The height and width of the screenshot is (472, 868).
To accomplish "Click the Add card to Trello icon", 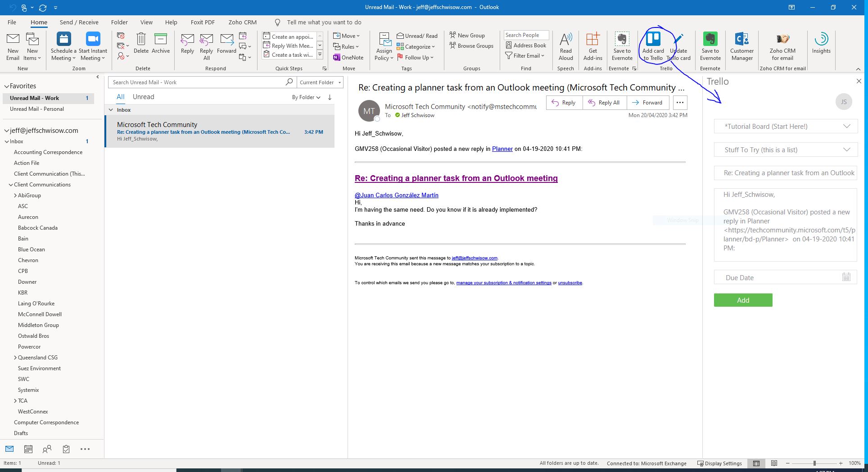I will pyautogui.click(x=652, y=45).
